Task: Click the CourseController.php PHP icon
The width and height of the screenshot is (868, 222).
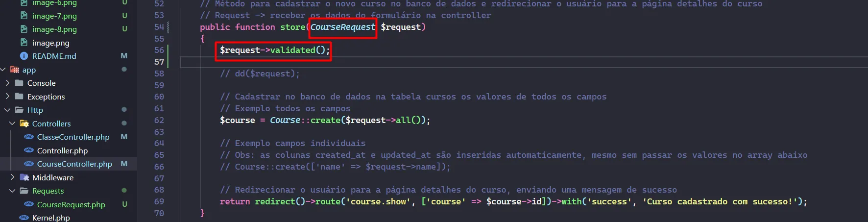Action: pyautogui.click(x=29, y=164)
